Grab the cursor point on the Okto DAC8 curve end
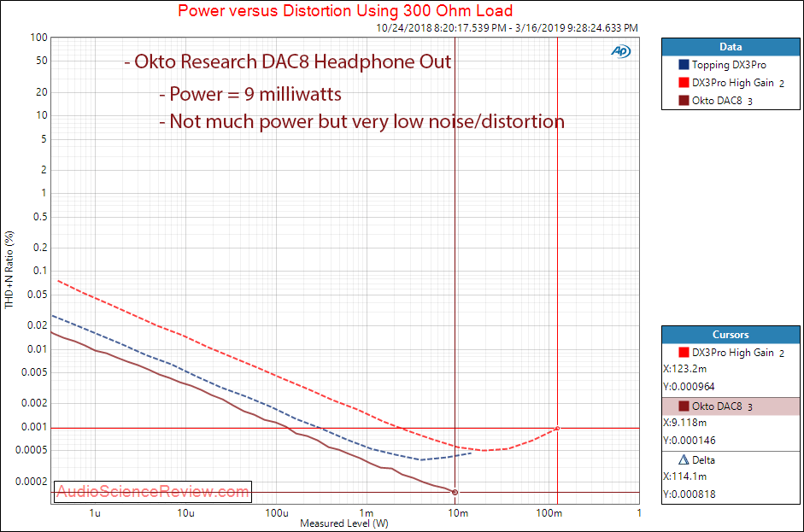 (x=455, y=493)
